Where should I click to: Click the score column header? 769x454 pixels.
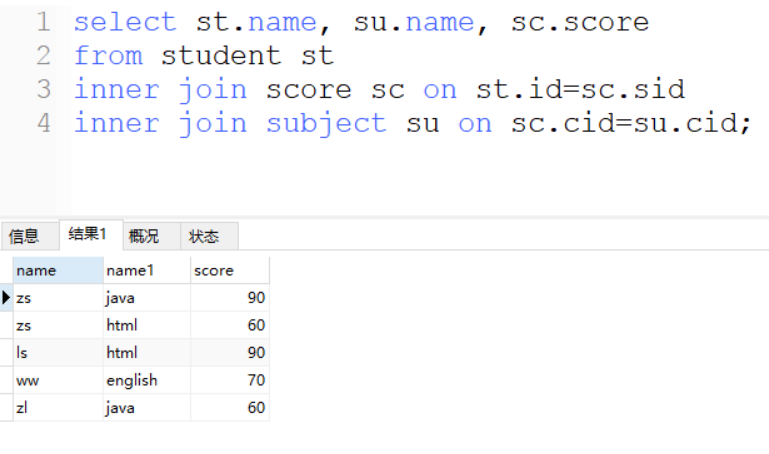coord(230,270)
